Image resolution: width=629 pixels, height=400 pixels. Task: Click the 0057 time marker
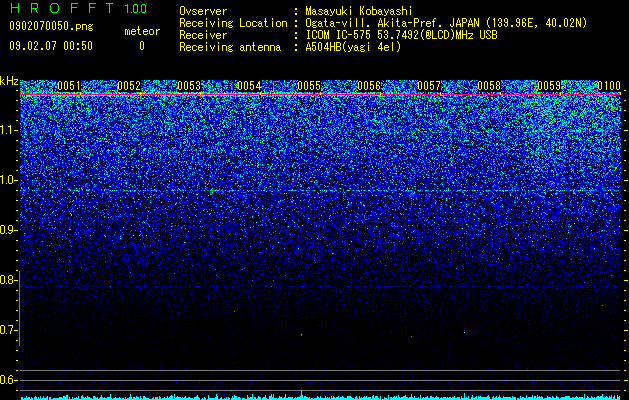[429, 86]
